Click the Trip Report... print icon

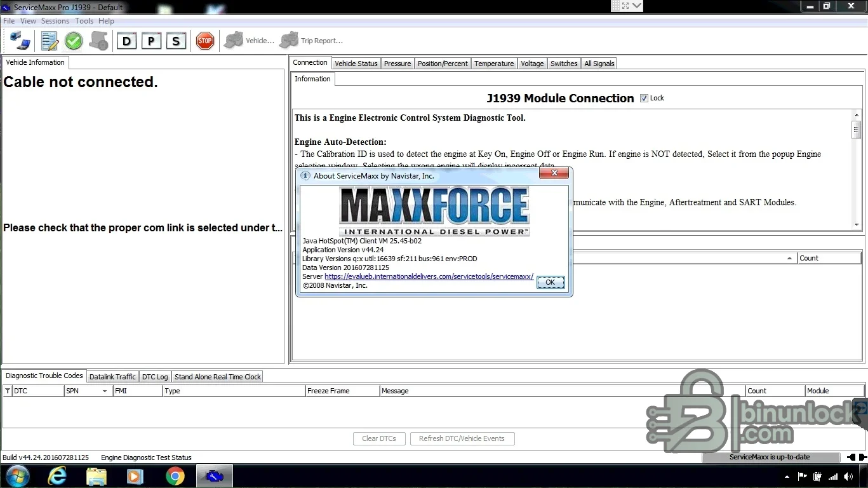click(311, 41)
